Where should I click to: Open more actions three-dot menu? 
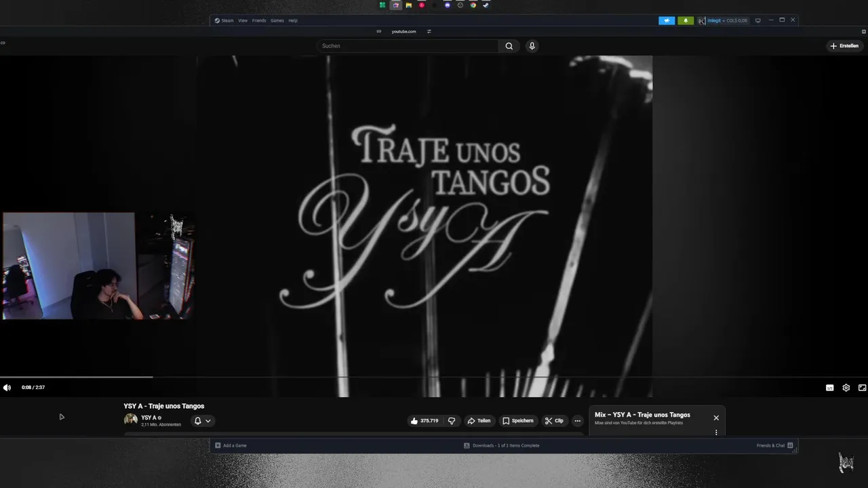(x=577, y=421)
